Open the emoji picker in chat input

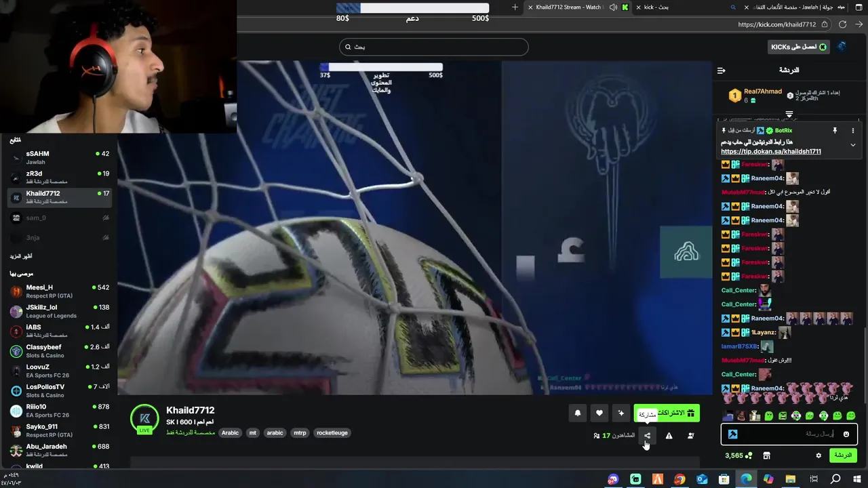pyautogui.click(x=846, y=434)
